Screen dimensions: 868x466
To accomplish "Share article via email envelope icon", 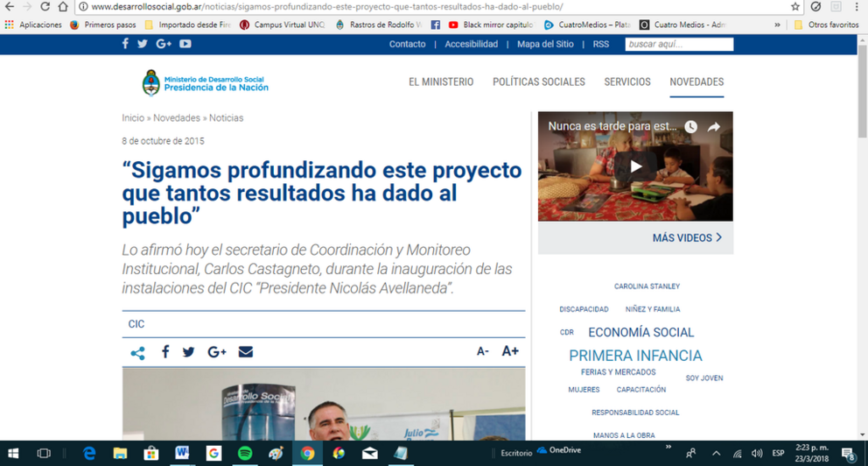I will 246,352.
